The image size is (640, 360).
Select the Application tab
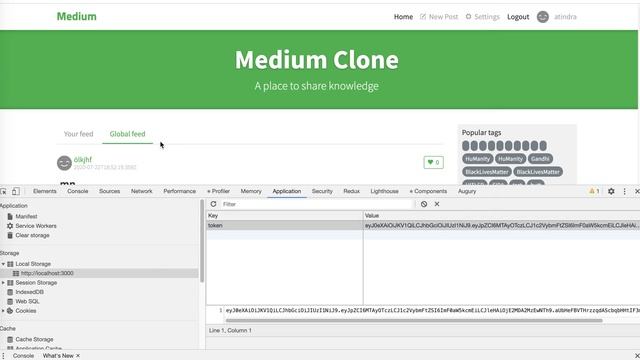(287, 191)
